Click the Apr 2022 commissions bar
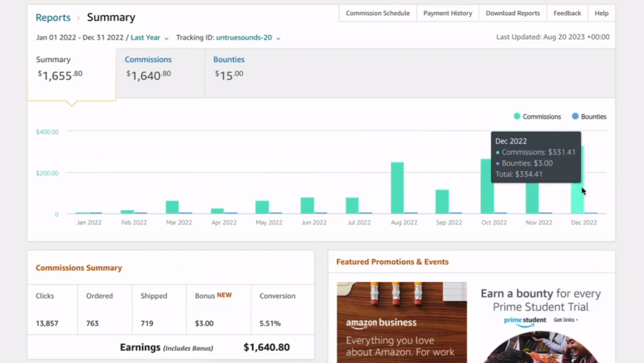This screenshot has height=363, width=644. [217, 211]
